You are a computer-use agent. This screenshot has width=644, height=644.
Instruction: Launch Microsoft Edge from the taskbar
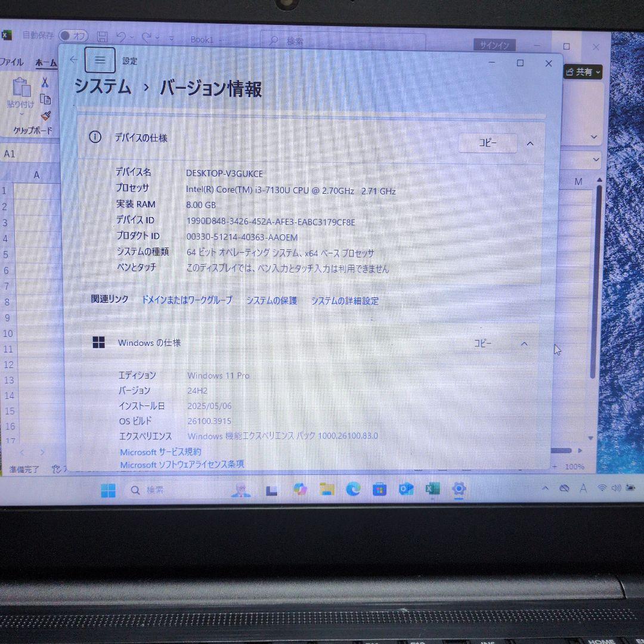[353, 489]
